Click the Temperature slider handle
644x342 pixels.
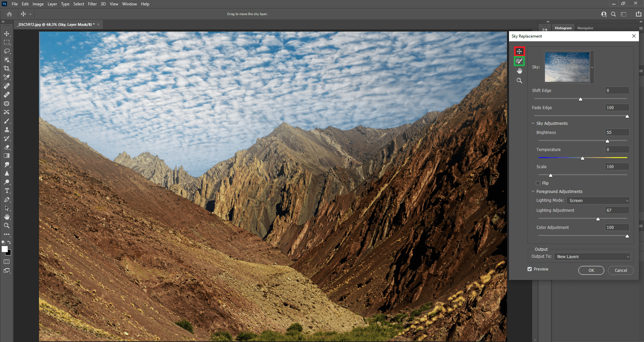(583, 158)
